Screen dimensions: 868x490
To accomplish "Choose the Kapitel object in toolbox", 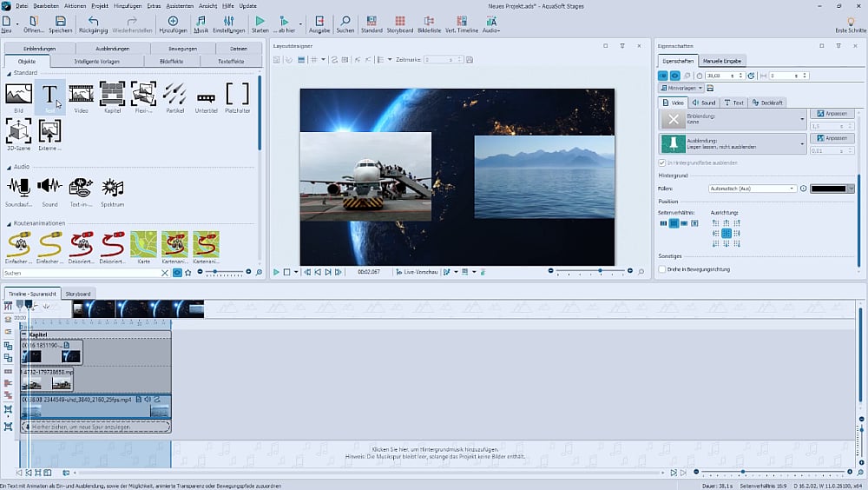I will (x=112, y=95).
